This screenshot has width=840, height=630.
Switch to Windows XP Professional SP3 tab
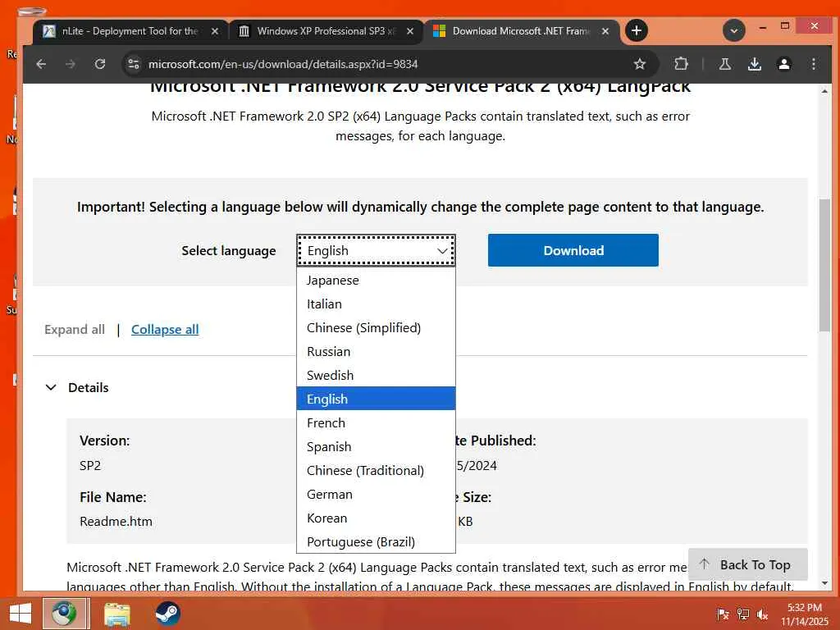point(326,31)
